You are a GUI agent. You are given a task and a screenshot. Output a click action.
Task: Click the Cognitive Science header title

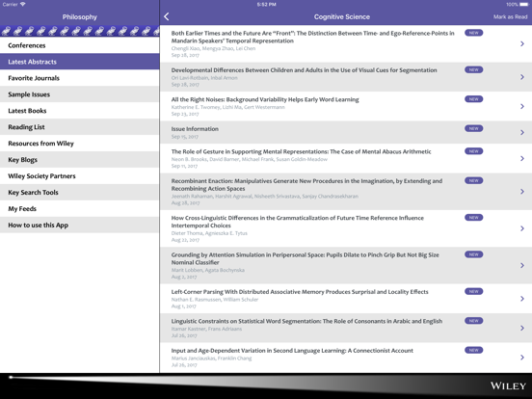point(342,17)
